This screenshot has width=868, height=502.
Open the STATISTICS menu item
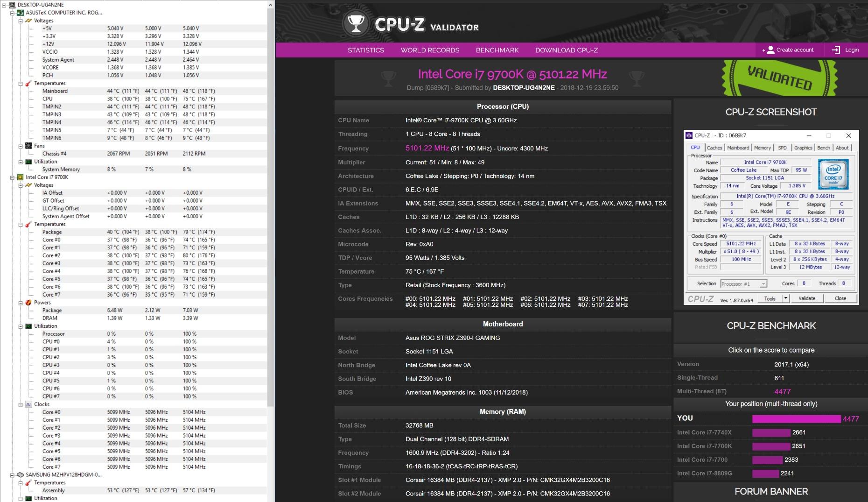(366, 50)
